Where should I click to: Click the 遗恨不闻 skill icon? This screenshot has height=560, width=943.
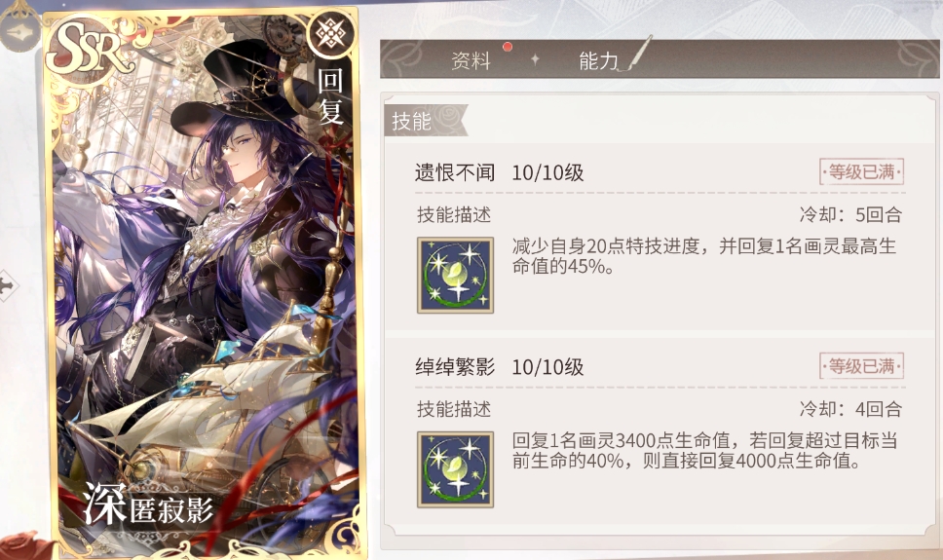pos(455,275)
